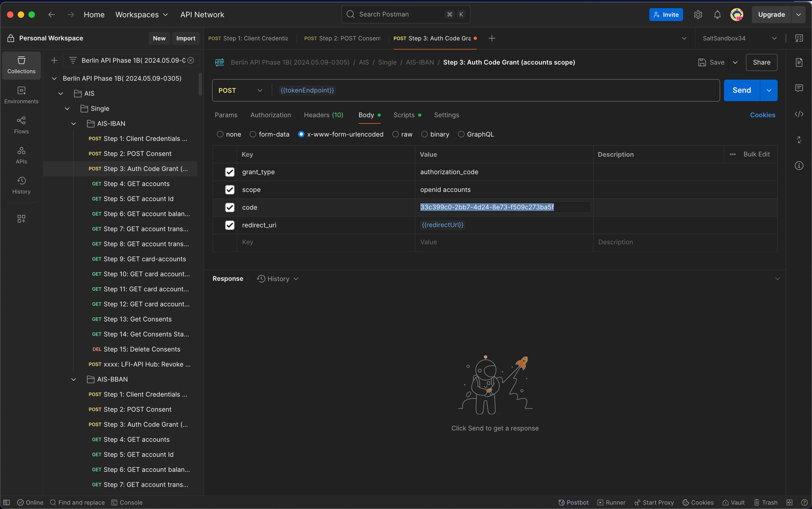Viewport: 812px width, 509px height.
Task: Collapse the AIS folder
Action: coord(60,94)
